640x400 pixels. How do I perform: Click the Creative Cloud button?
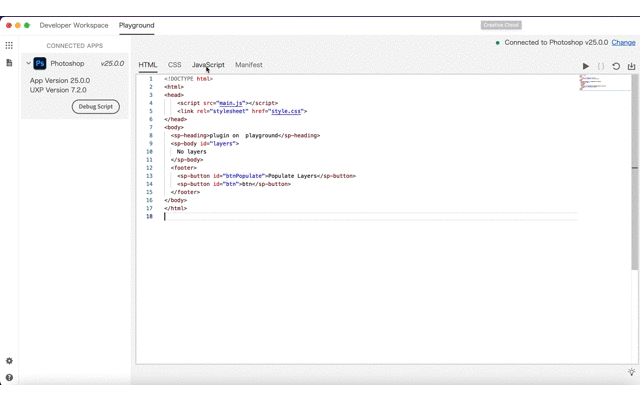coord(501,25)
